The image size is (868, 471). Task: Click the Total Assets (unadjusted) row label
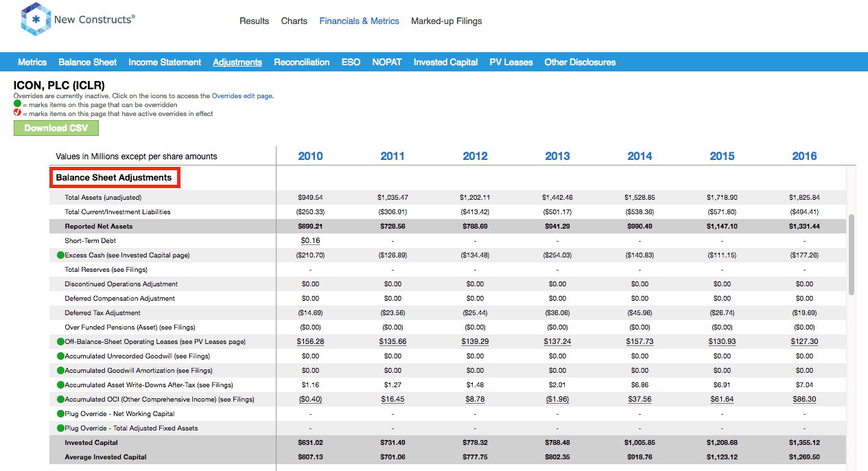103,197
